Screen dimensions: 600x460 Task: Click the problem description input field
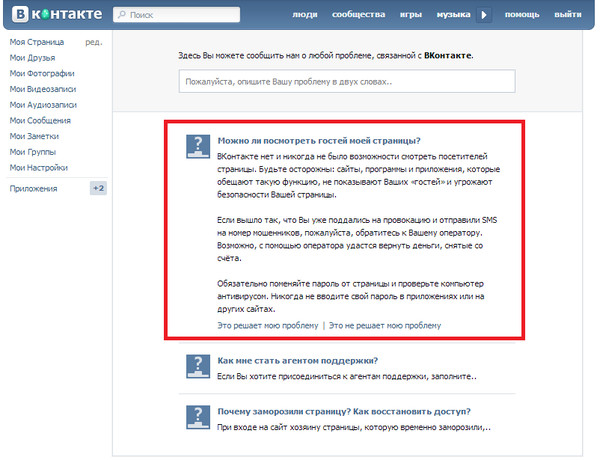347,81
